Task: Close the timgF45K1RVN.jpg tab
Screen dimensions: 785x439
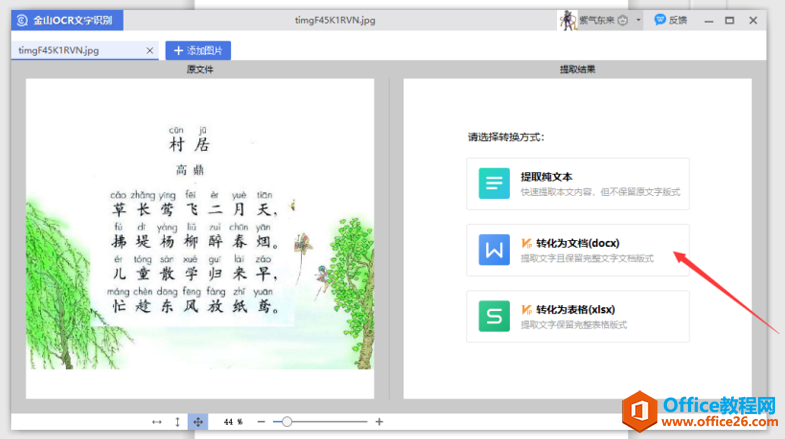Action: (x=150, y=51)
